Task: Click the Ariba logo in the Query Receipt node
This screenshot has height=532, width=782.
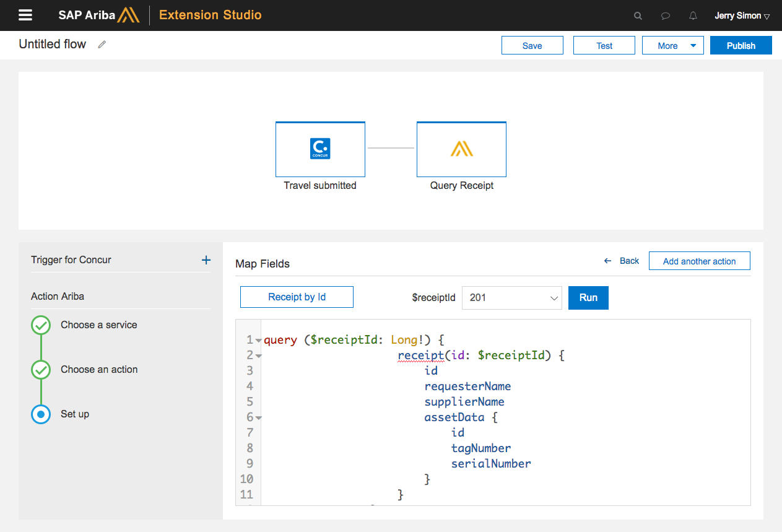Action: coord(462,149)
